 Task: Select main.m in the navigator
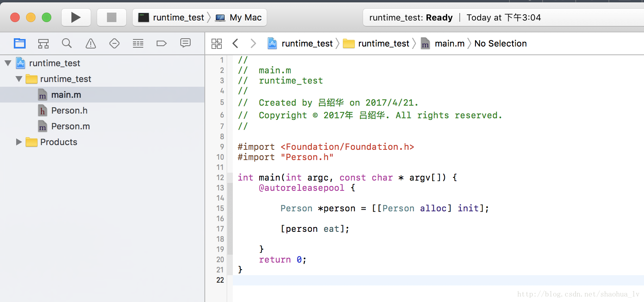[102, 95]
